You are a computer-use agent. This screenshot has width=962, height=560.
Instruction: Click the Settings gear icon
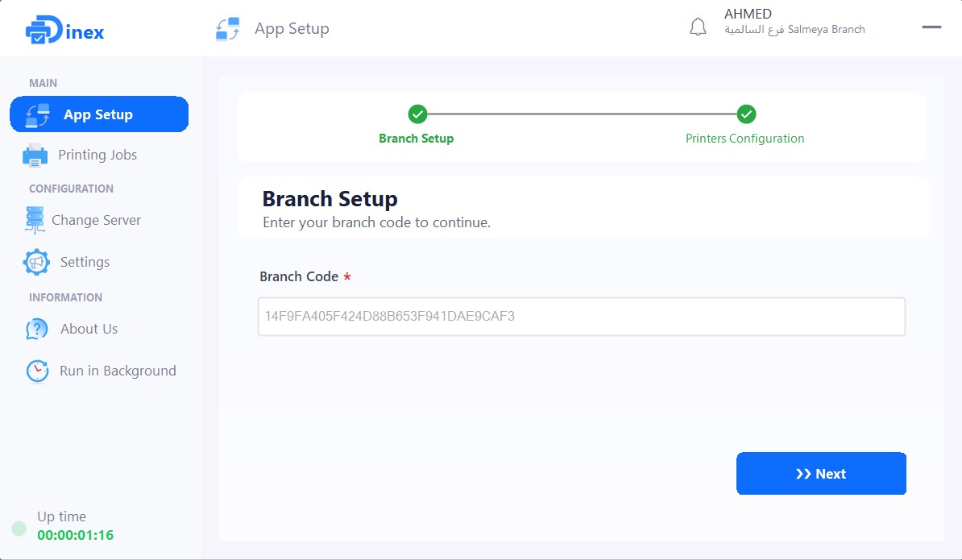tap(36, 262)
